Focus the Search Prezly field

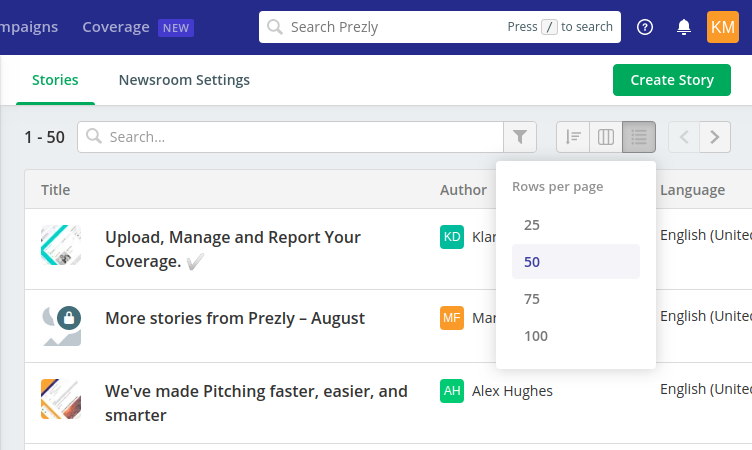[x=440, y=27]
